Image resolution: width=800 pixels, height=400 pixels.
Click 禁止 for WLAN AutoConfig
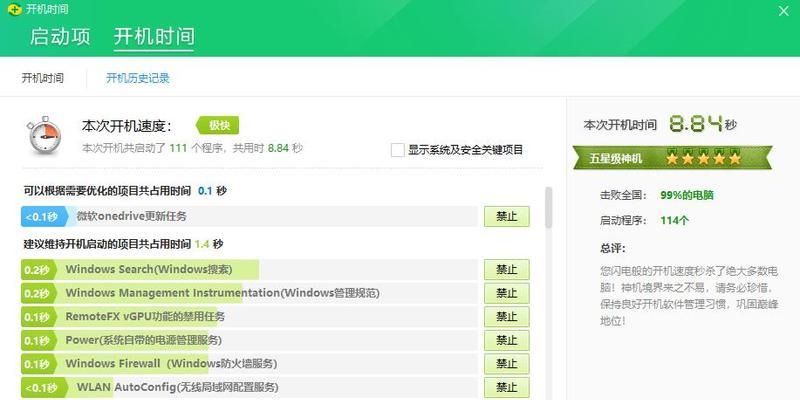click(x=507, y=387)
